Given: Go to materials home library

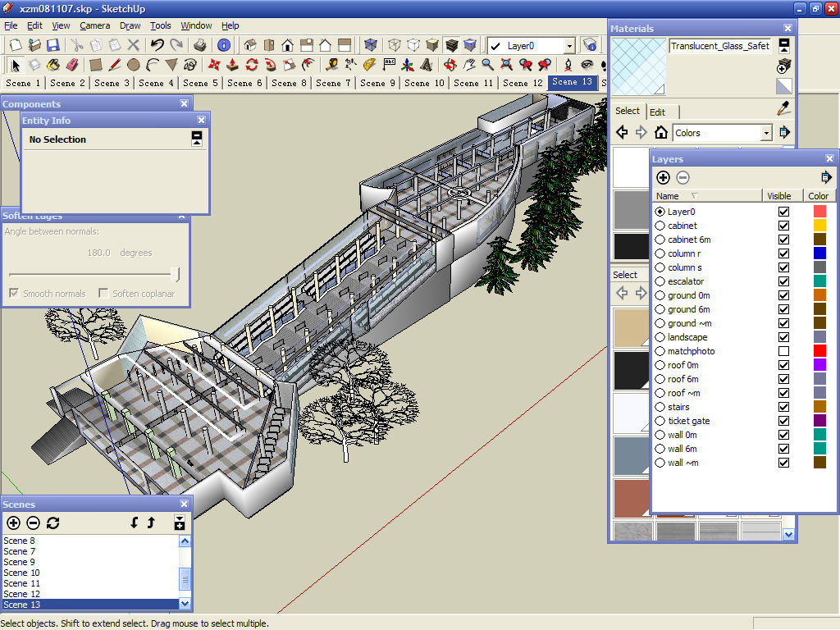Looking at the screenshot, I should click(661, 132).
